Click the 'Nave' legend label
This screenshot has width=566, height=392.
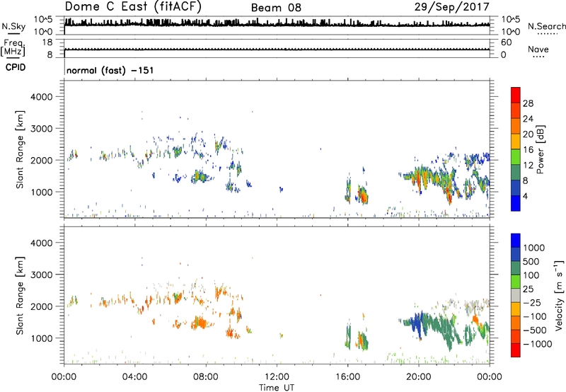(538, 49)
